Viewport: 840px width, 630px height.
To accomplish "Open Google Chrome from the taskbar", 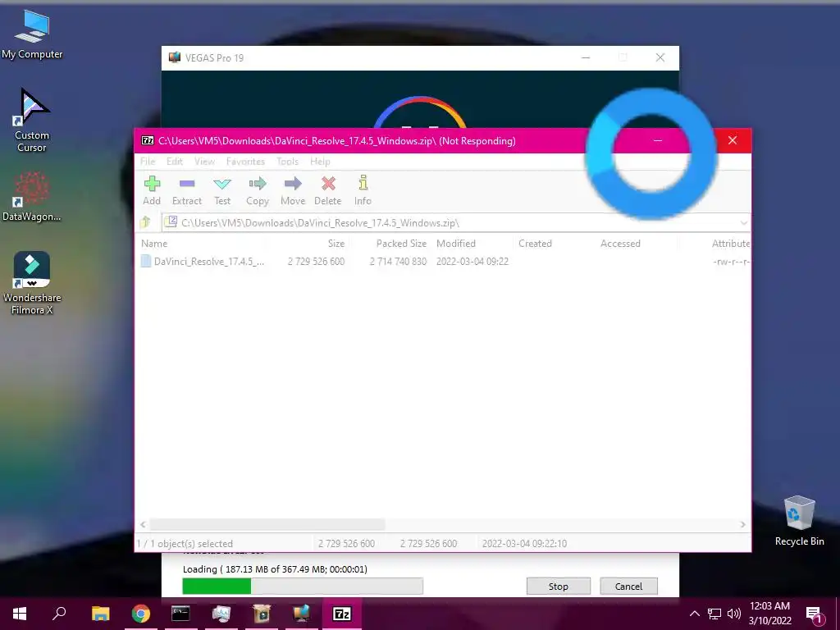I will 140,614.
